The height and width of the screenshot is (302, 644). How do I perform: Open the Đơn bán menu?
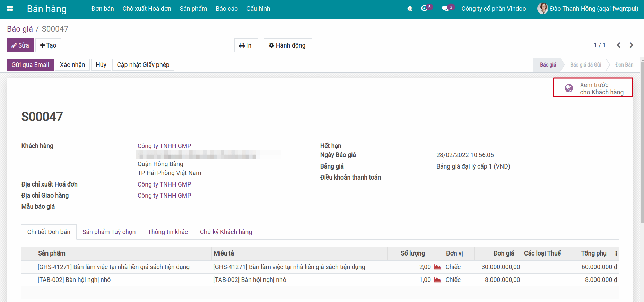[103, 9]
